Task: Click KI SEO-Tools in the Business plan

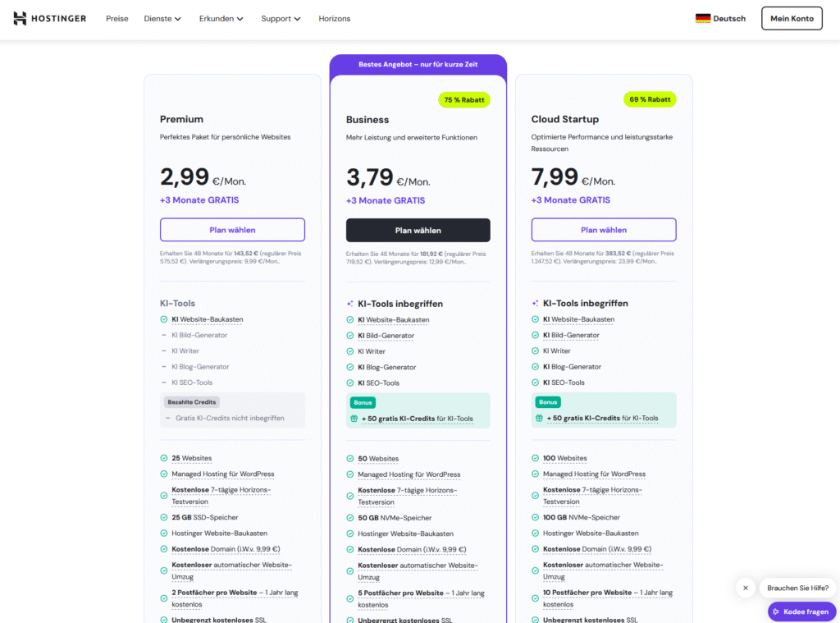Action: (x=378, y=383)
